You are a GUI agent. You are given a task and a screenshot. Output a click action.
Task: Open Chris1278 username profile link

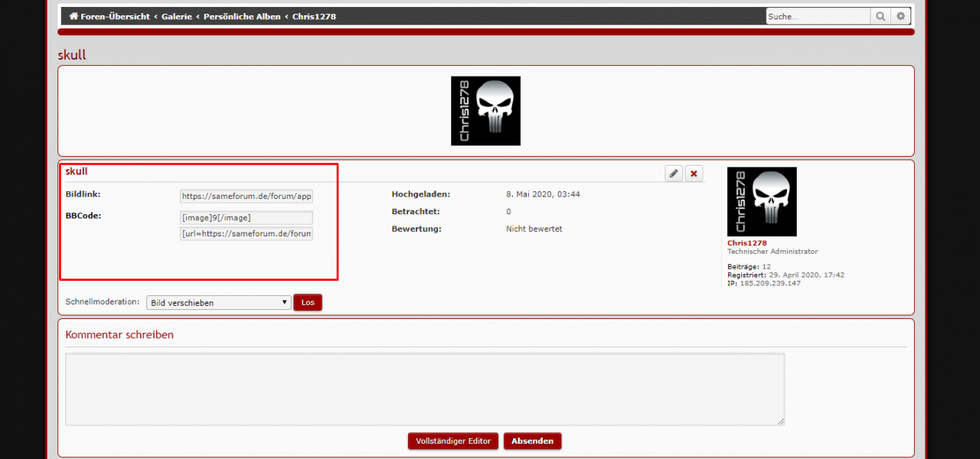[x=746, y=243]
